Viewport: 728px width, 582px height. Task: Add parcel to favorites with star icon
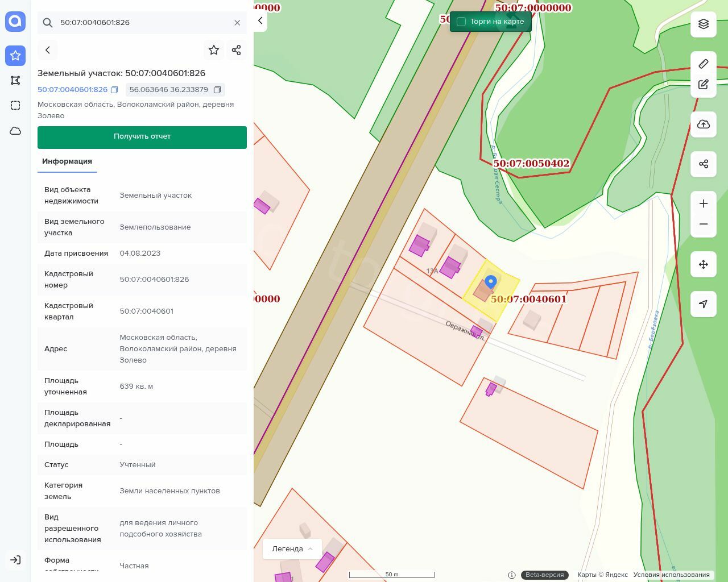coord(214,50)
